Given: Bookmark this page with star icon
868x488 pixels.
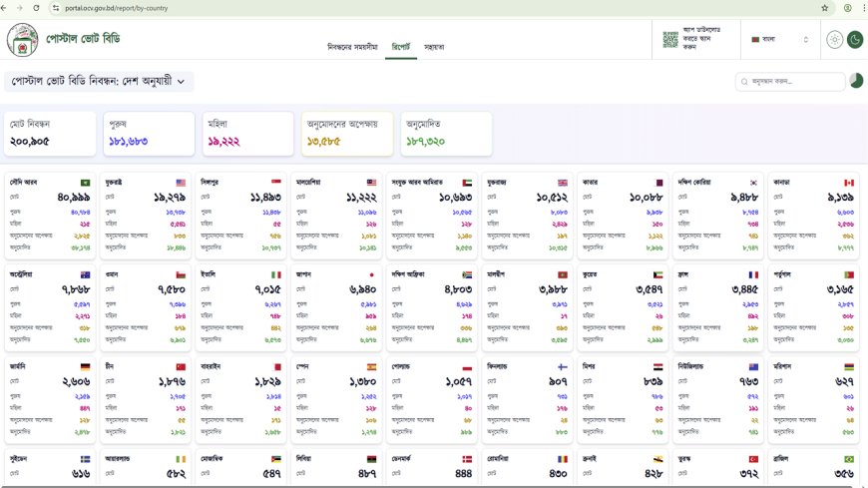Looking at the screenshot, I should pyautogui.click(x=825, y=8).
